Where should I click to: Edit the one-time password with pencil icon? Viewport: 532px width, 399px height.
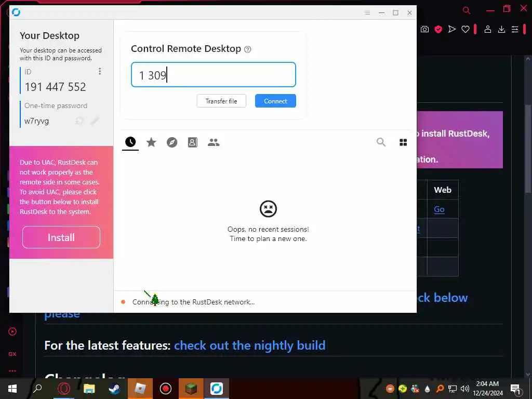(x=95, y=121)
